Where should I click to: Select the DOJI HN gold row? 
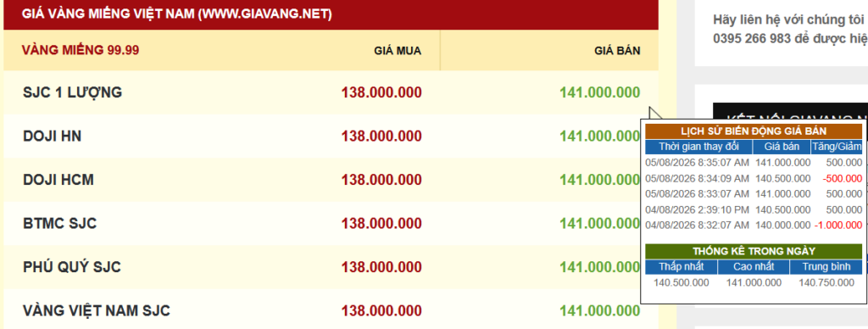click(331, 136)
